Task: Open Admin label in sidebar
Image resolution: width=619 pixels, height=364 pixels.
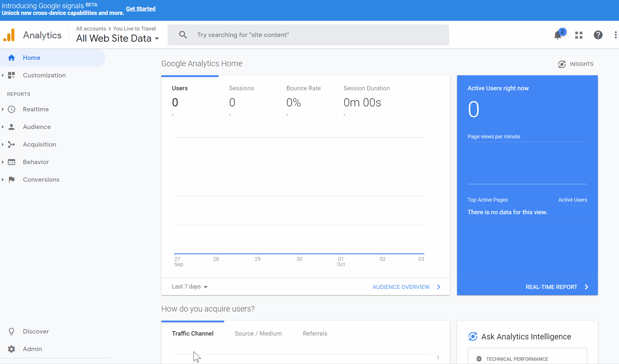Action: tap(32, 349)
